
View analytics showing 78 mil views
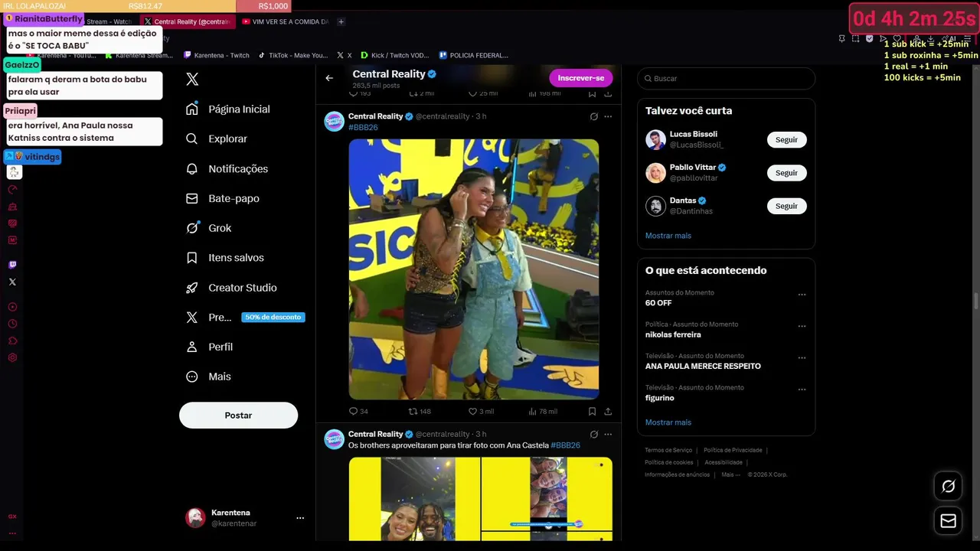pyautogui.click(x=543, y=412)
